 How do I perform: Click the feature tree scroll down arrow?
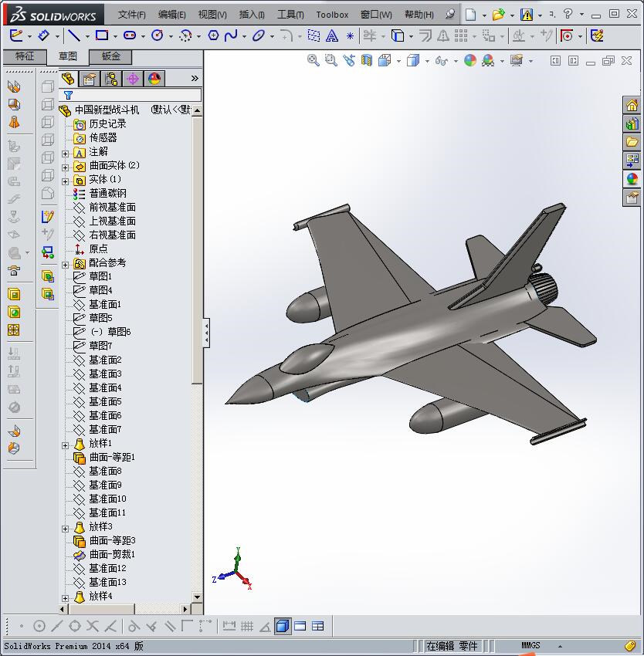(197, 597)
